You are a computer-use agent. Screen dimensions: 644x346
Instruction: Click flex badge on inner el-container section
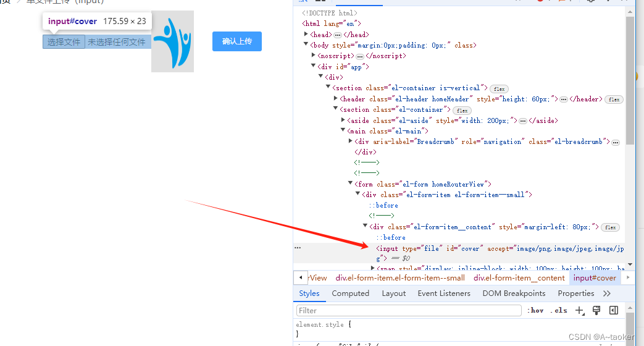coord(462,111)
